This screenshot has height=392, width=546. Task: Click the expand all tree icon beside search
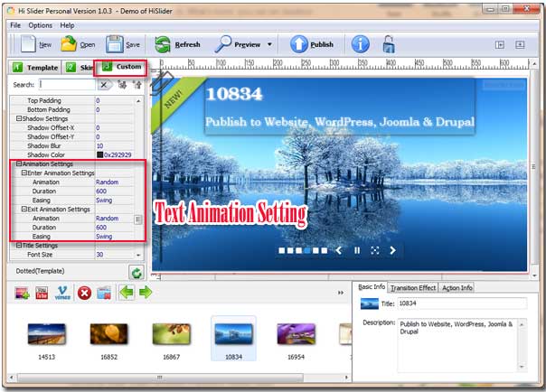[122, 85]
